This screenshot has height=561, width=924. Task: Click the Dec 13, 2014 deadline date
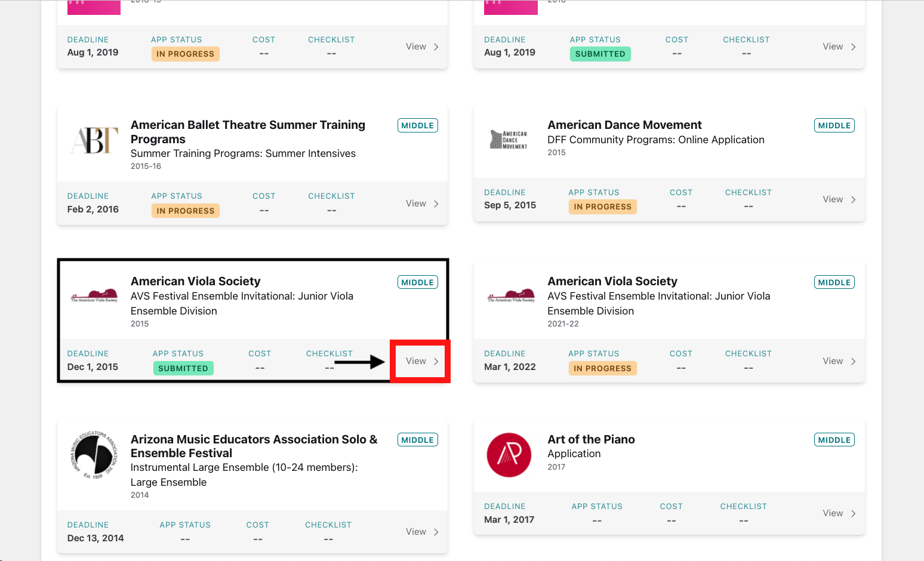(x=96, y=538)
